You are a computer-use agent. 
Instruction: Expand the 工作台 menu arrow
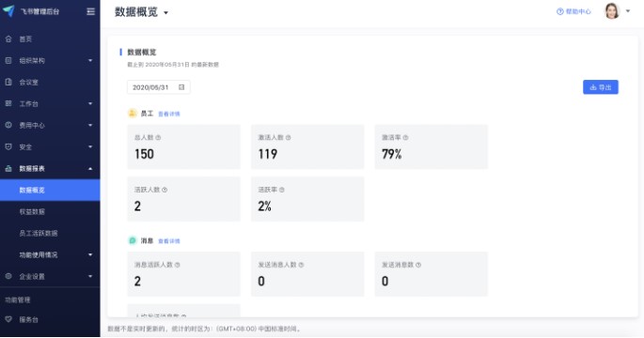90,103
